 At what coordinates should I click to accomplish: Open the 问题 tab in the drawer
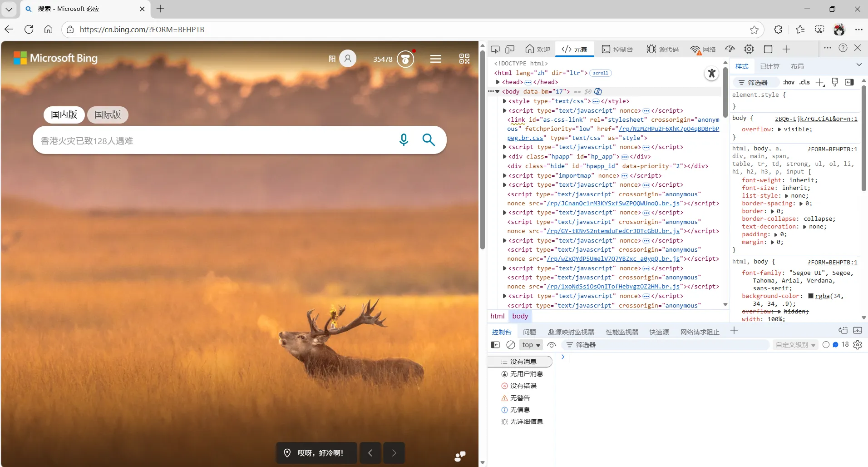(x=529, y=332)
